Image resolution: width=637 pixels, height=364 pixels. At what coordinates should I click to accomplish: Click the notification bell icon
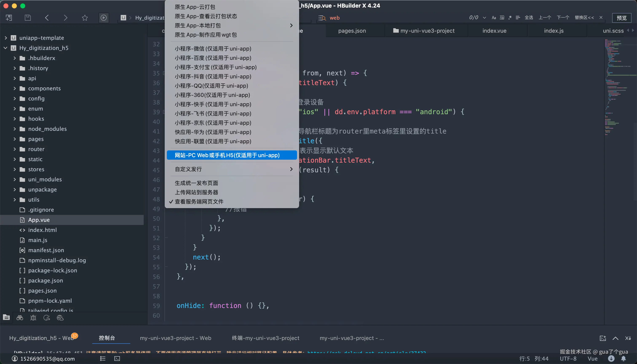[624, 359]
